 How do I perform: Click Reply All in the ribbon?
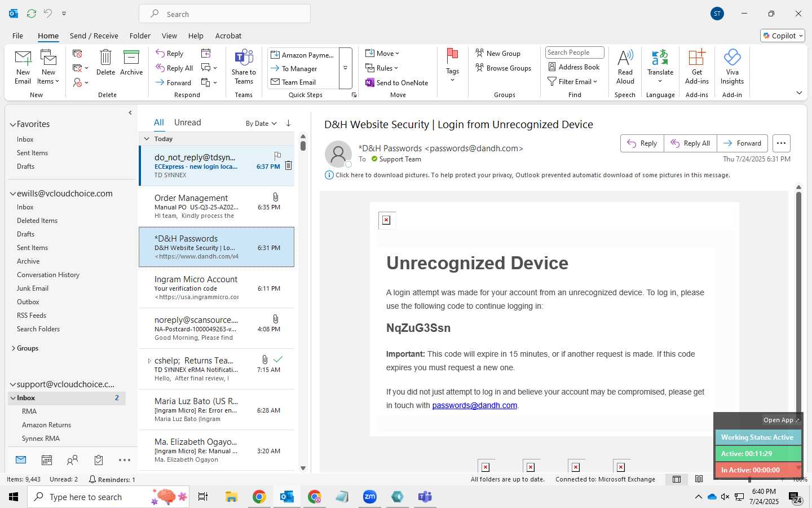(175, 68)
